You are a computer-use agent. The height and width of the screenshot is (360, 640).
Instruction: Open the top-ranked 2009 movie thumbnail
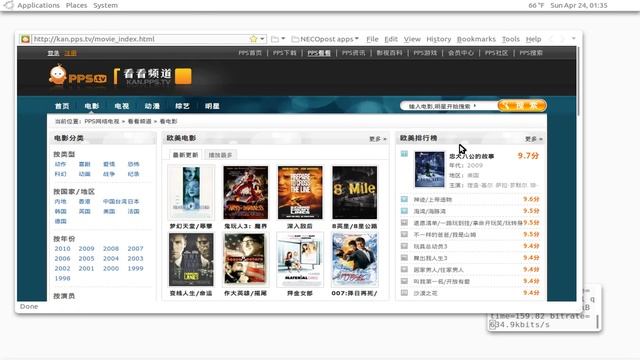(x=429, y=169)
